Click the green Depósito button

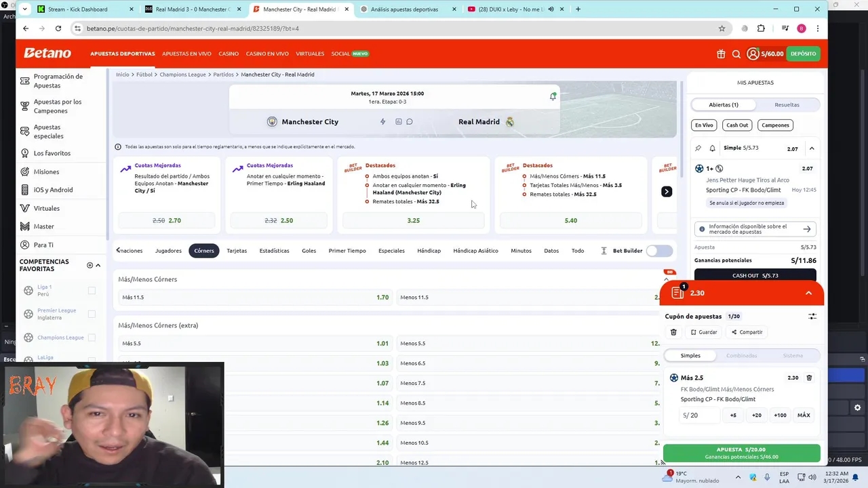coord(803,54)
